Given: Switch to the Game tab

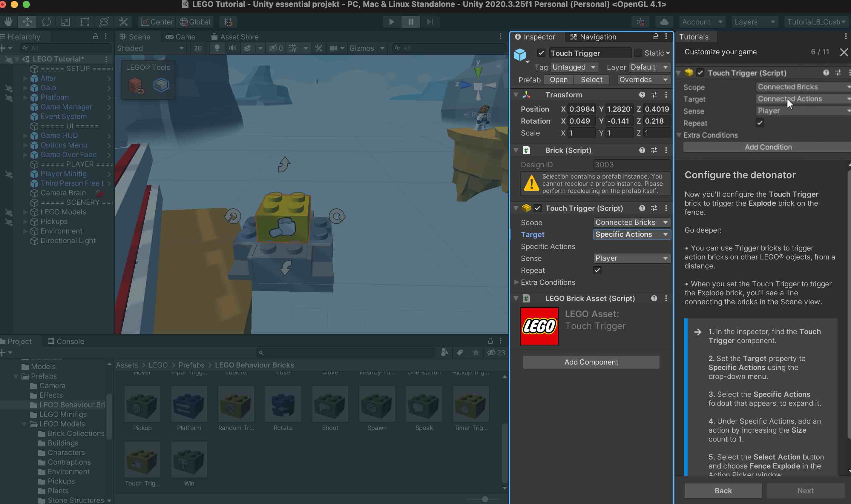Looking at the screenshot, I should (x=180, y=37).
